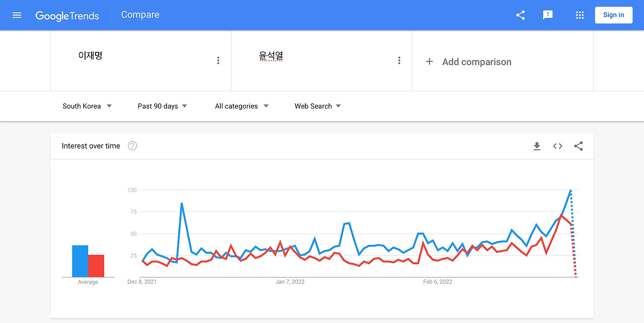The image size is (644, 323).
Task: Open options menu for 윤석열 term
Action: pyautogui.click(x=399, y=60)
